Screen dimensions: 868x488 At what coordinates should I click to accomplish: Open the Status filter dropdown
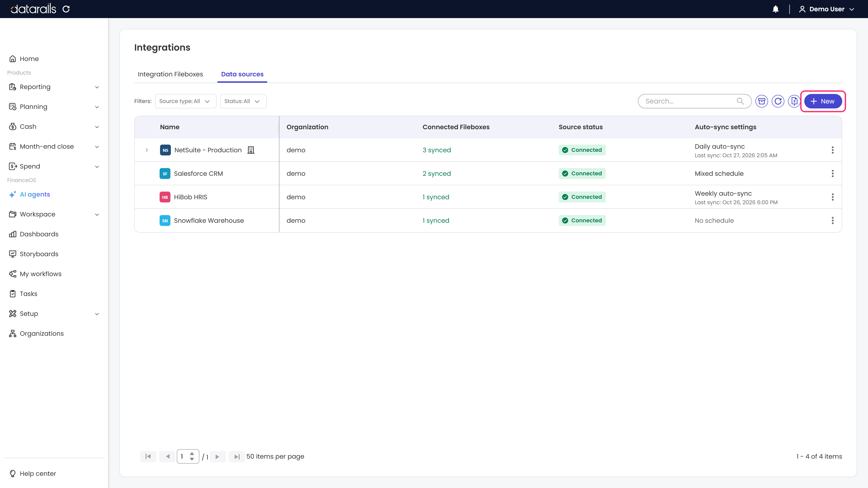(243, 101)
